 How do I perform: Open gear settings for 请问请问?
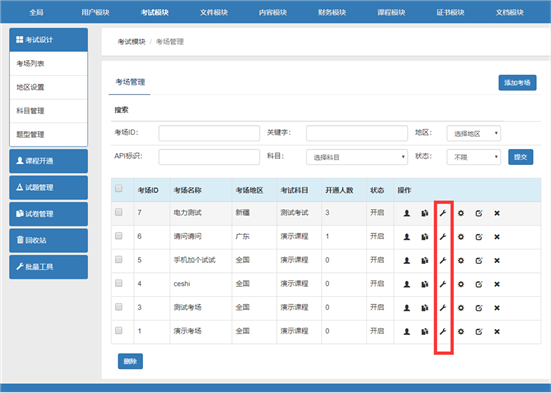[x=461, y=237]
